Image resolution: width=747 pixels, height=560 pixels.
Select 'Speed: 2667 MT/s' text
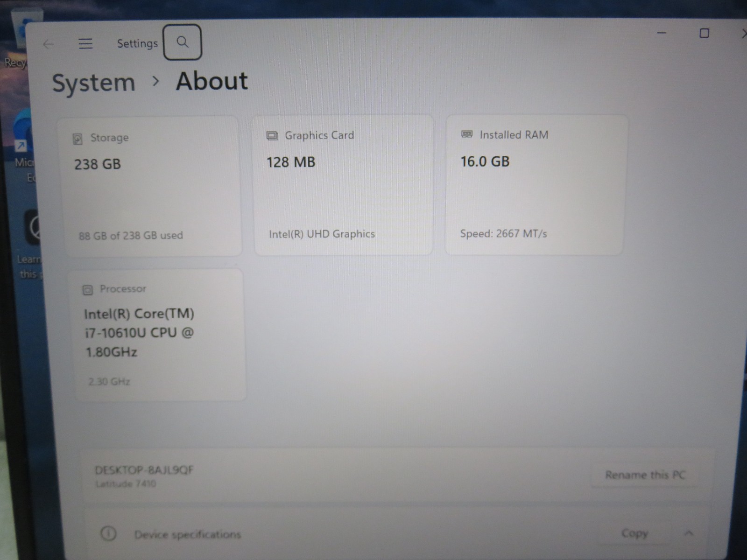point(503,233)
